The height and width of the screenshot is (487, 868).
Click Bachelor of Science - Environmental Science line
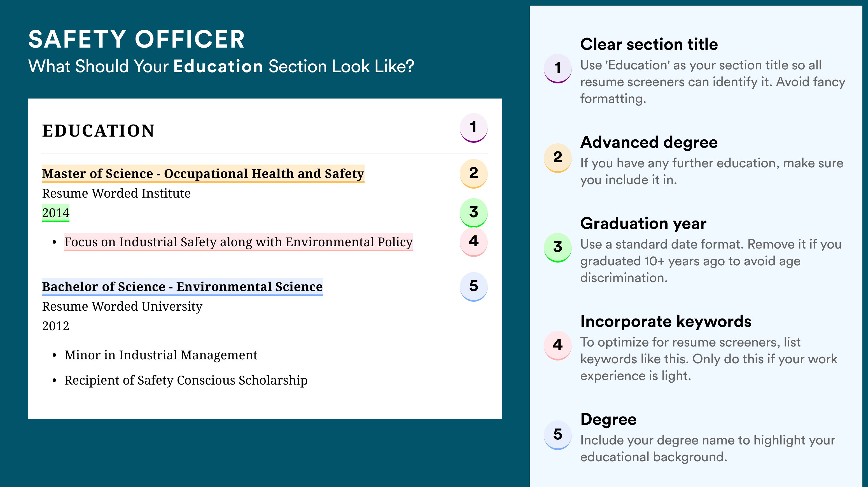182,287
